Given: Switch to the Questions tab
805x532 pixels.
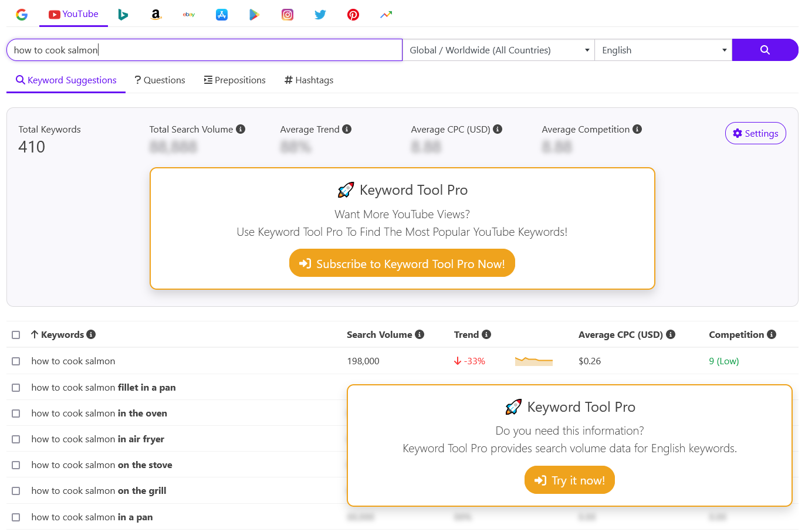Looking at the screenshot, I should (x=160, y=80).
